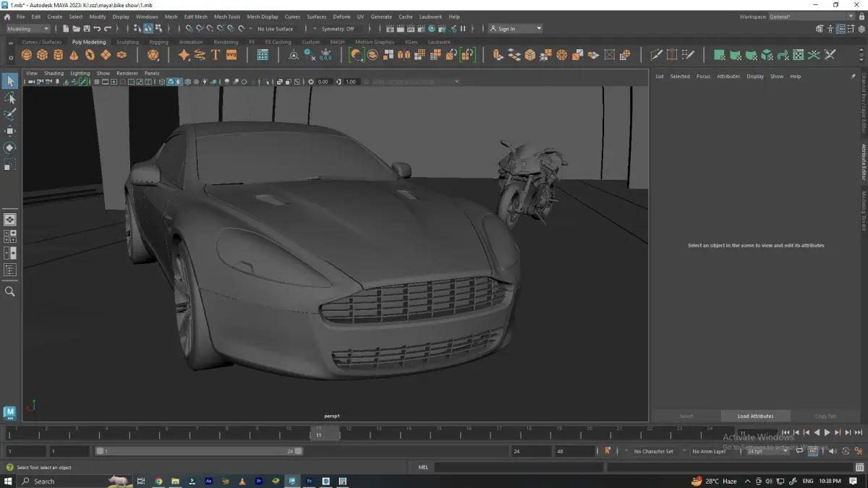Click the MEL command line input field
Viewport: 868px width, 488px height.
(518, 467)
